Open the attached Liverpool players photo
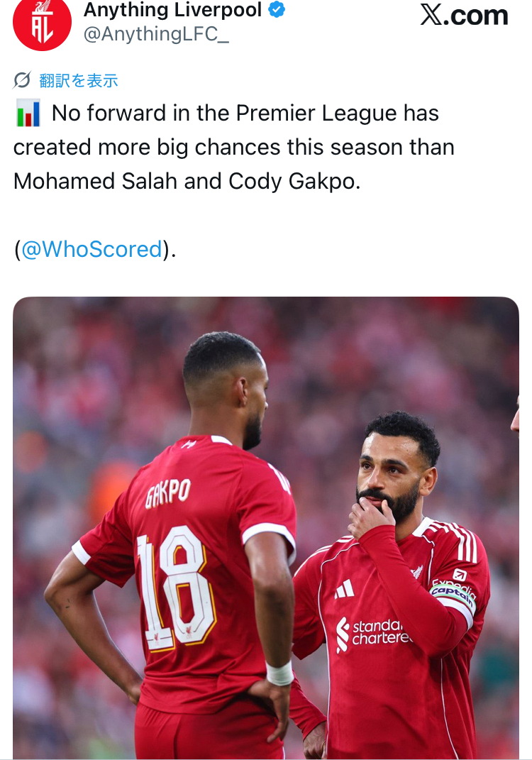This screenshot has width=532, height=760. tap(266, 528)
